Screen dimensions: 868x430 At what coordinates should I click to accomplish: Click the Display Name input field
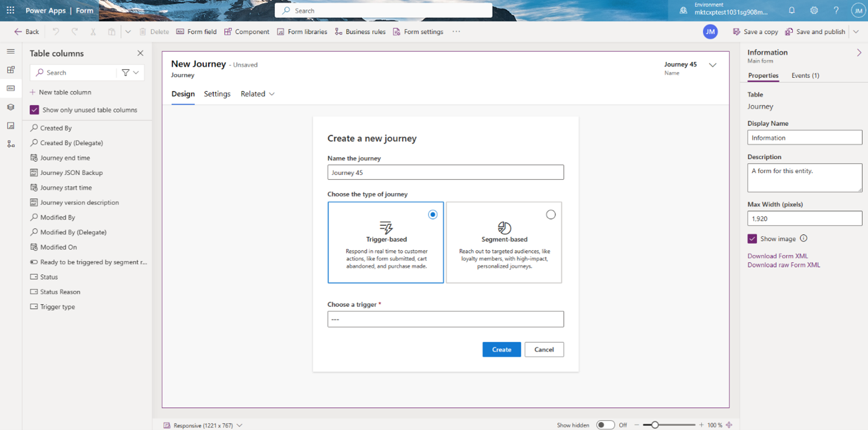pyautogui.click(x=804, y=138)
